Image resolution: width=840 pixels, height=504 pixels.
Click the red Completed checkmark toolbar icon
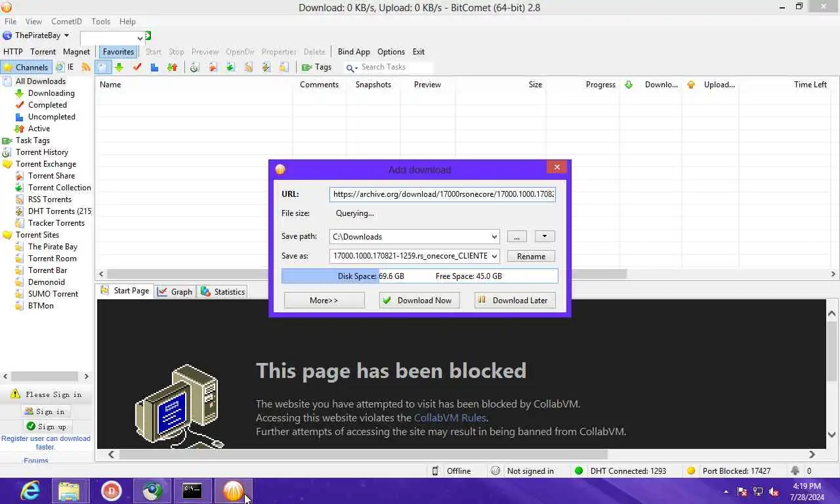pos(137,67)
